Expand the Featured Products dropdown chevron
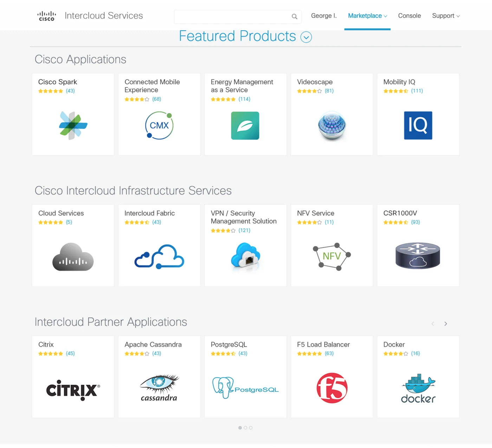 click(x=306, y=37)
